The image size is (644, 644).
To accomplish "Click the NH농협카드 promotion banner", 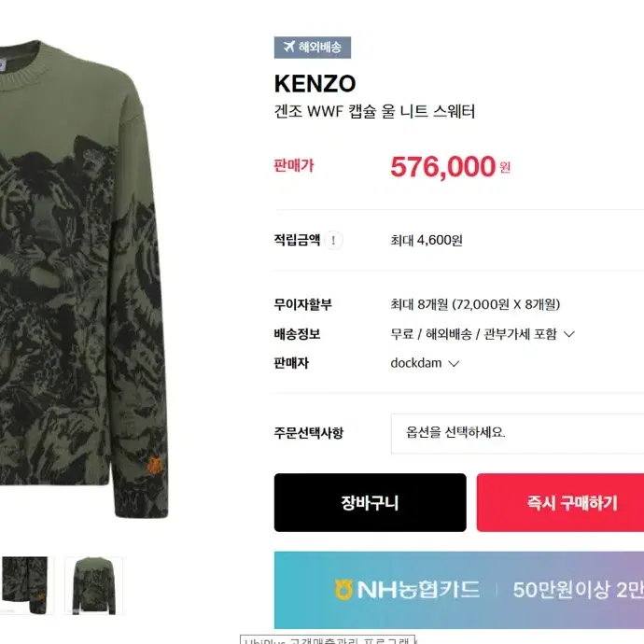I will [459, 590].
